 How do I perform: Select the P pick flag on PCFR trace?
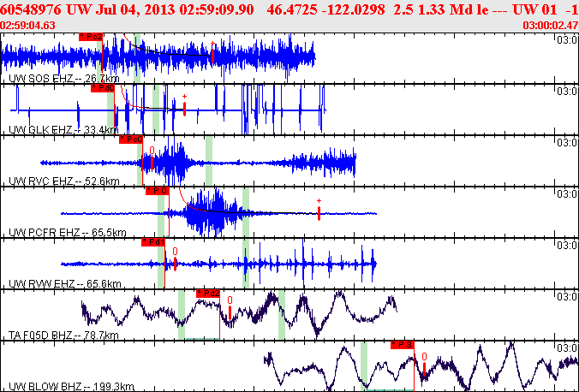click(157, 191)
